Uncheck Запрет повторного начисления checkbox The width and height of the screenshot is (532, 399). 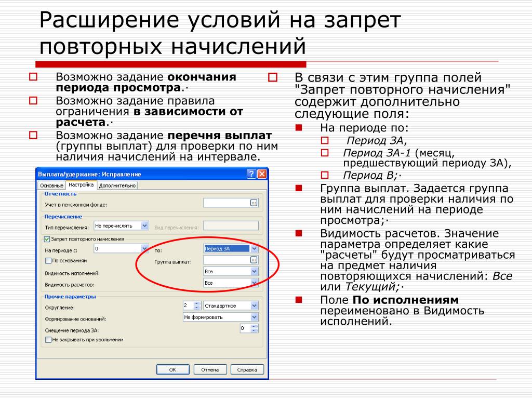47,239
